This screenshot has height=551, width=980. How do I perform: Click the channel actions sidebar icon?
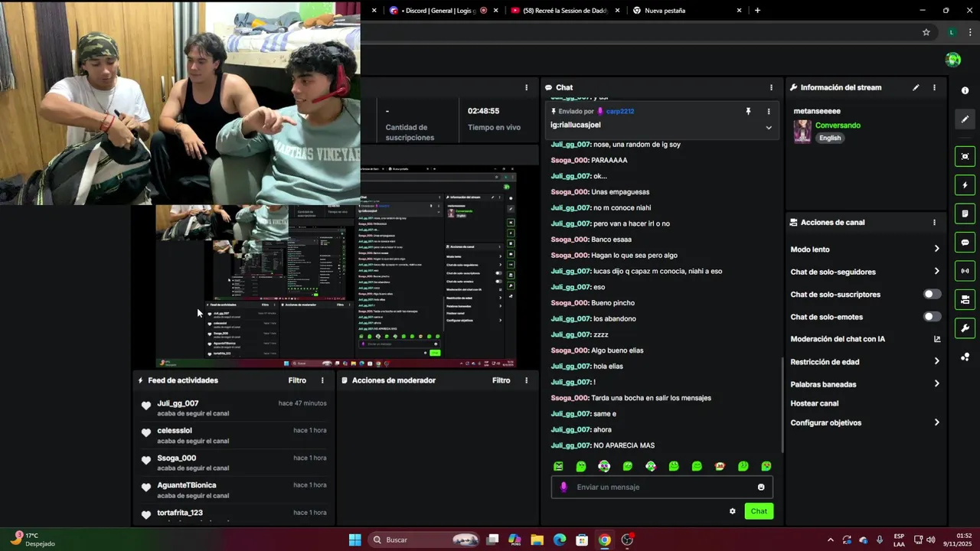965,299
